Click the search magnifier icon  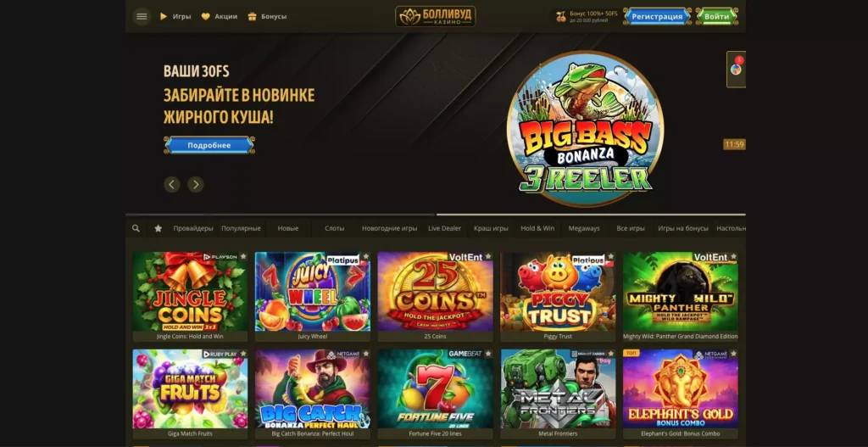point(136,228)
